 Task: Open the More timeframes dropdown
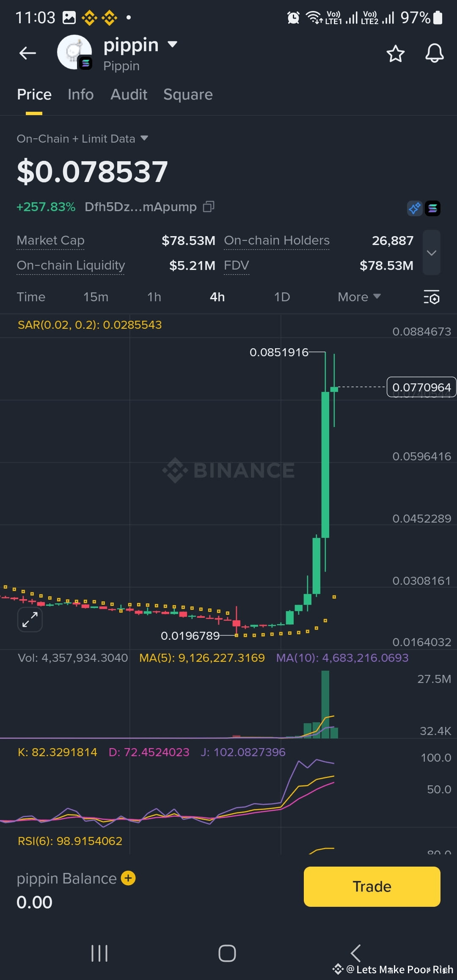click(x=359, y=297)
